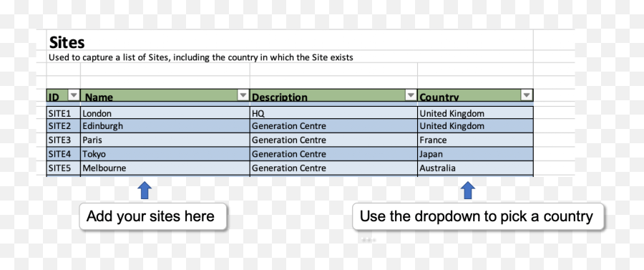Select cell SITE1

coord(64,113)
